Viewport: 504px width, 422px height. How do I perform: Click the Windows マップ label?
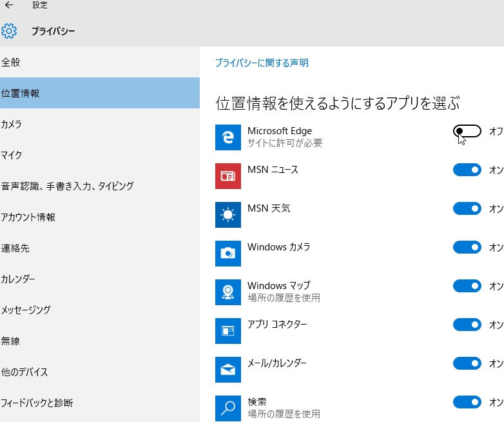point(278,285)
